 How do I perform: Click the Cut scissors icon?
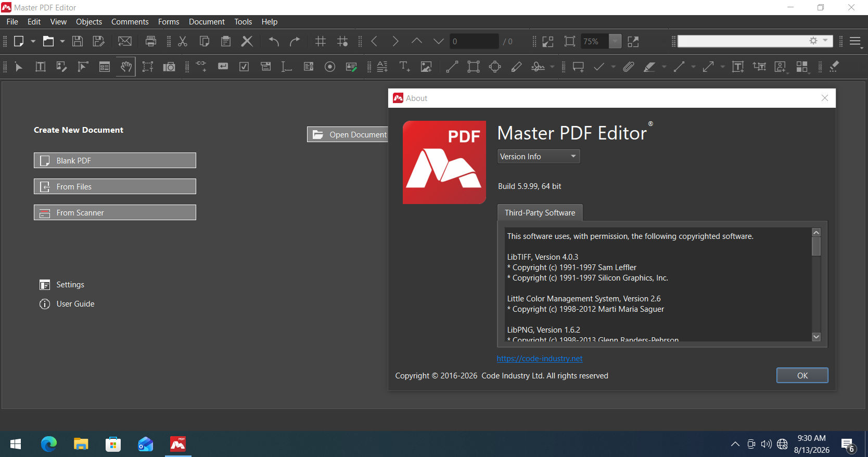click(183, 41)
